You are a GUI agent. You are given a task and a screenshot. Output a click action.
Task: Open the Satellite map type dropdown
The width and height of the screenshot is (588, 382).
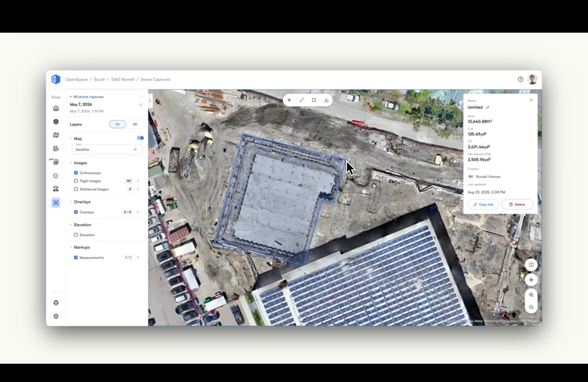pos(106,149)
